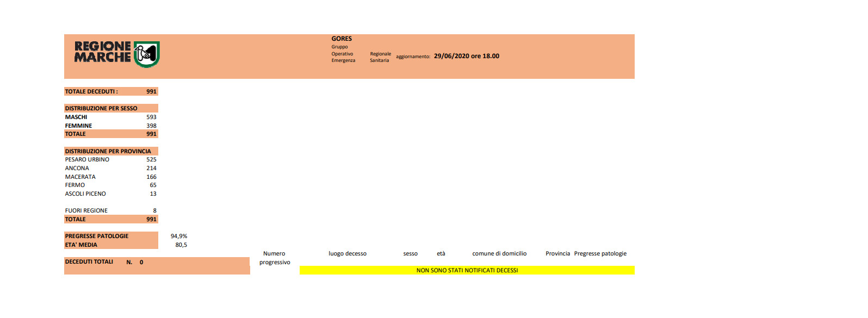Click the value 65 for Fermo
This screenshot has height=318, width=868.
[x=153, y=185]
